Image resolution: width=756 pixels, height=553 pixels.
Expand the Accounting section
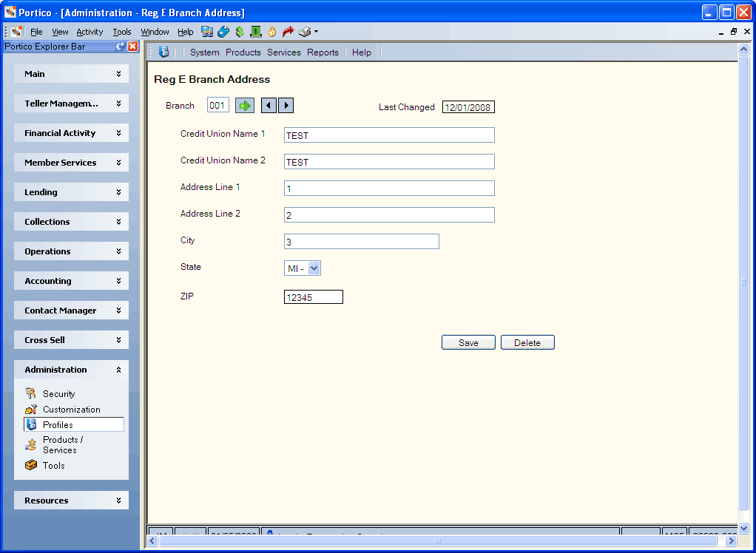(71, 281)
